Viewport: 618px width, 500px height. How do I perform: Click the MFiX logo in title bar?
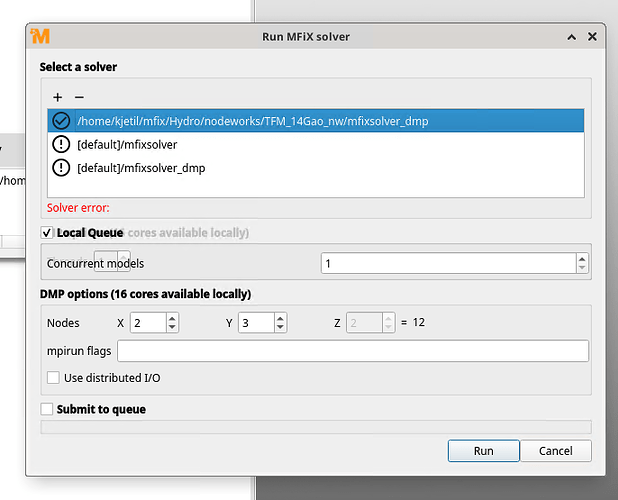pyautogui.click(x=40, y=37)
